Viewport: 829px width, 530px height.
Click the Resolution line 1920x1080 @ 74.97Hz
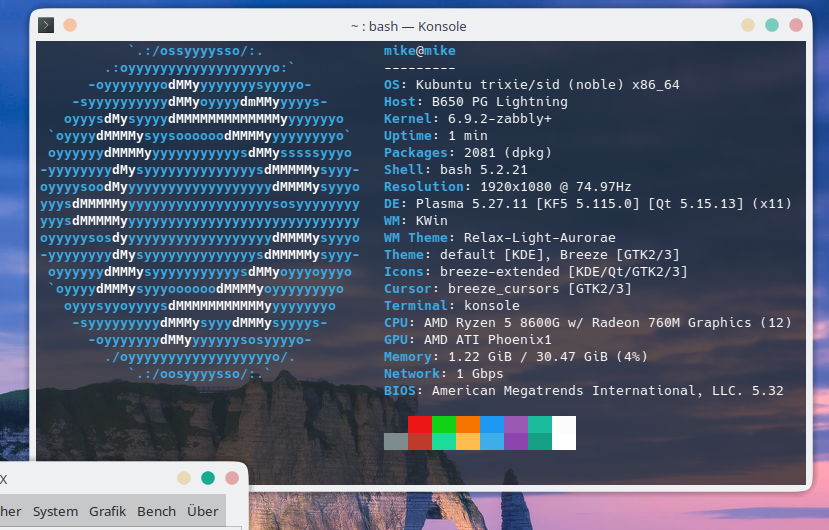[x=508, y=186]
